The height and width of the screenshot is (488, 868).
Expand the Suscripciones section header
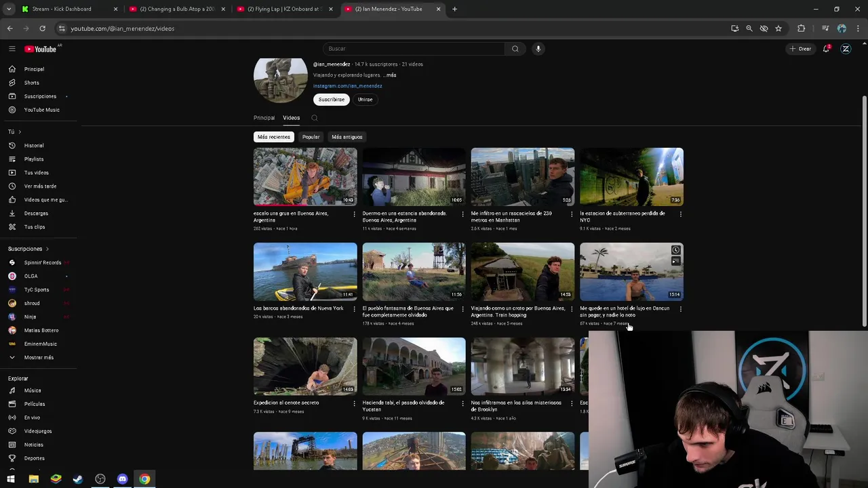point(28,249)
